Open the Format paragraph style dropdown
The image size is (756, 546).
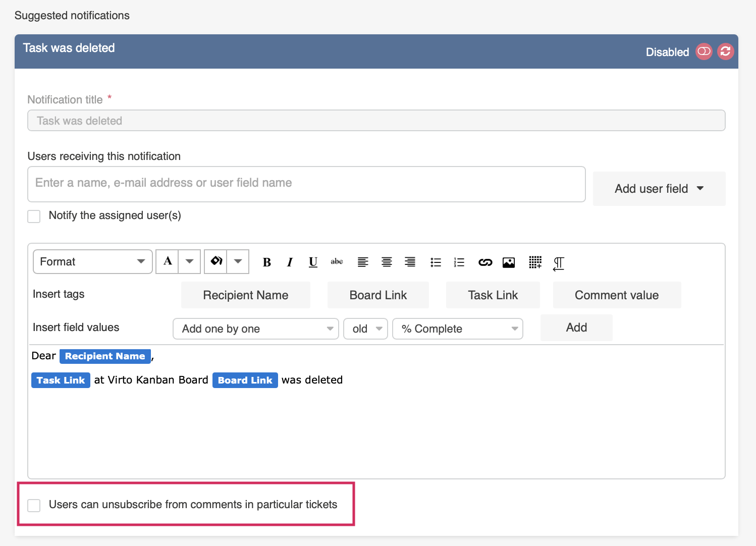[92, 261]
